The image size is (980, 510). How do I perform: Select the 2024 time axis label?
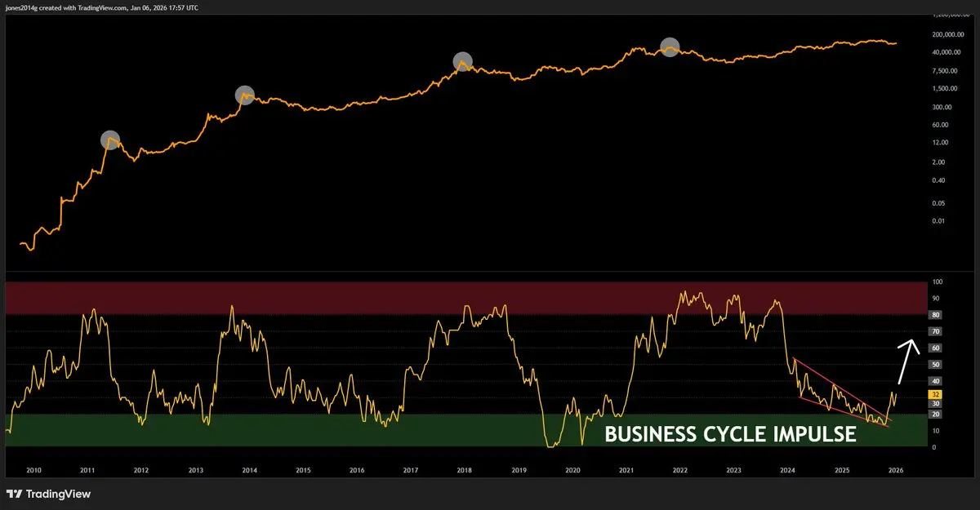point(788,471)
